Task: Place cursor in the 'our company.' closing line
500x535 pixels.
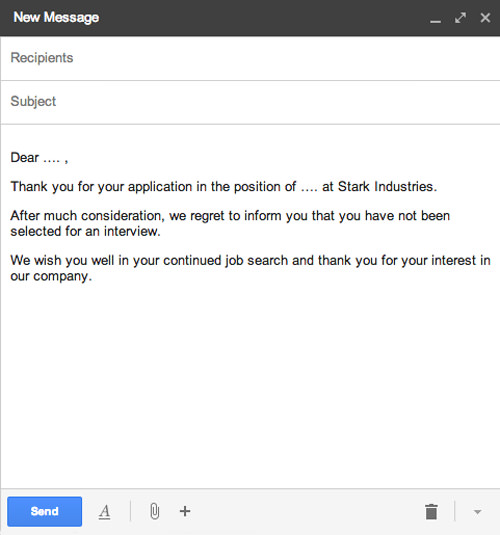Action: [x=51, y=276]
